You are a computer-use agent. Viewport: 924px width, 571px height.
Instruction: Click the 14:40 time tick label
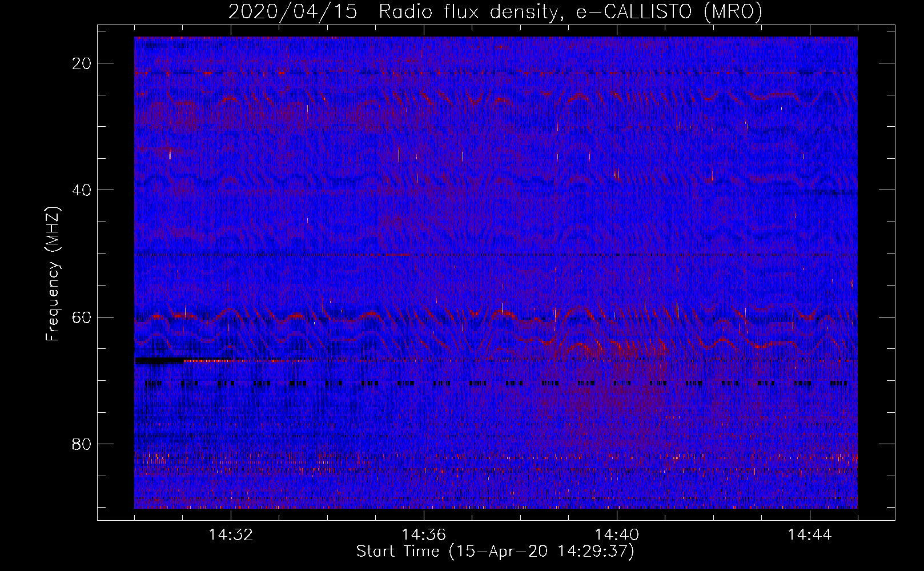(617, 535)
